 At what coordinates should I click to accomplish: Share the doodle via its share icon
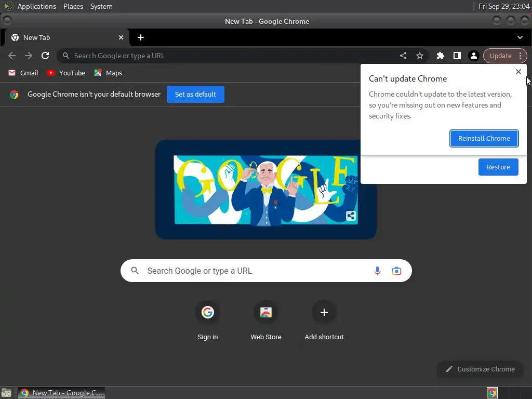point(351,216)
